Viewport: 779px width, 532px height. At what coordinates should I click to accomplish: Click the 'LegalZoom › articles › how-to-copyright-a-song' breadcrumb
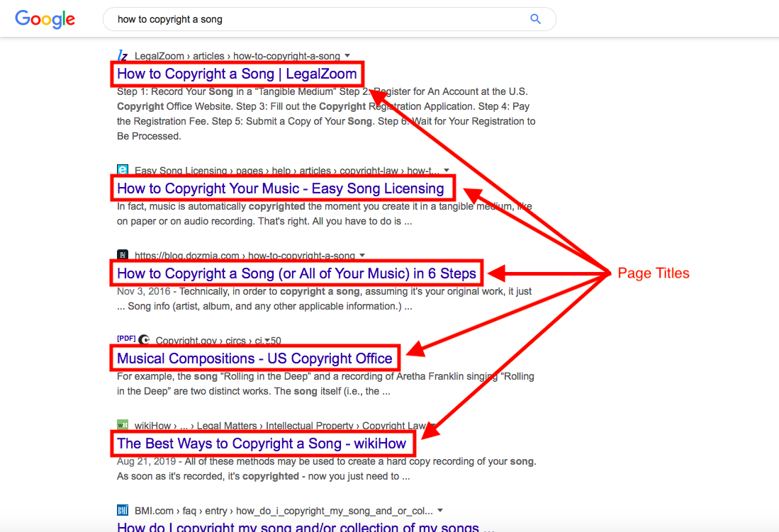pyautogui.click(x=237, y=56)
